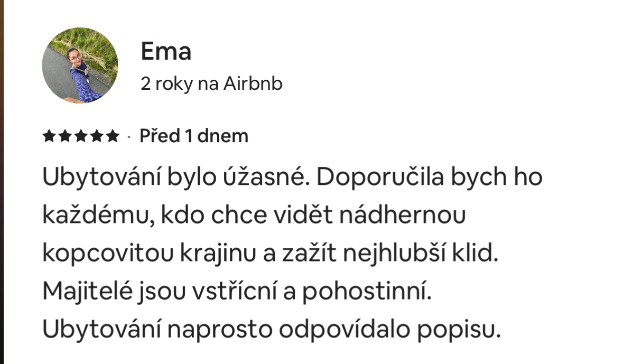This screenshot has height=364, width=623.
Task: Click the line starting 'každému, kdo chce'
Action: tap(254, 216)
